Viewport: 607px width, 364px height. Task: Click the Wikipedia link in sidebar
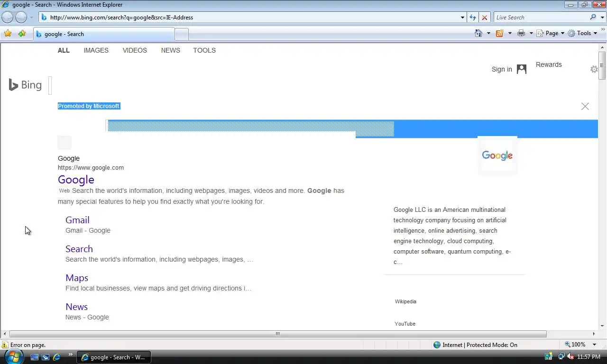pyautogui.click(x=405, y=301)
